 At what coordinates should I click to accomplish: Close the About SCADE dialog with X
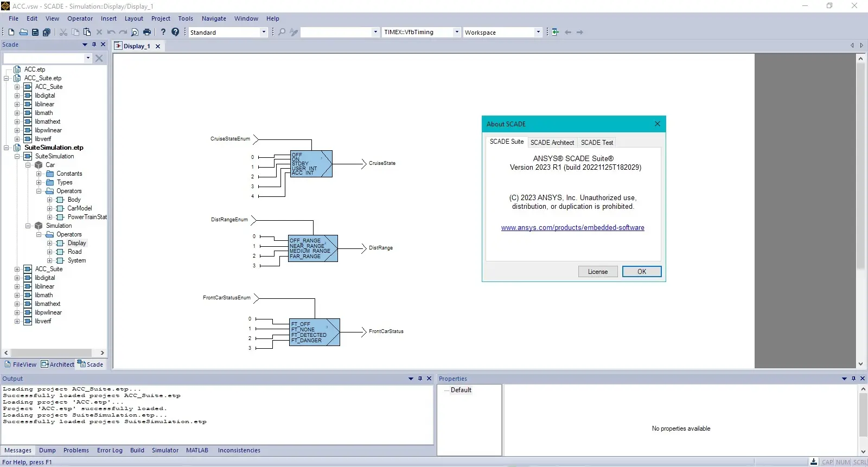coord(658,124)
